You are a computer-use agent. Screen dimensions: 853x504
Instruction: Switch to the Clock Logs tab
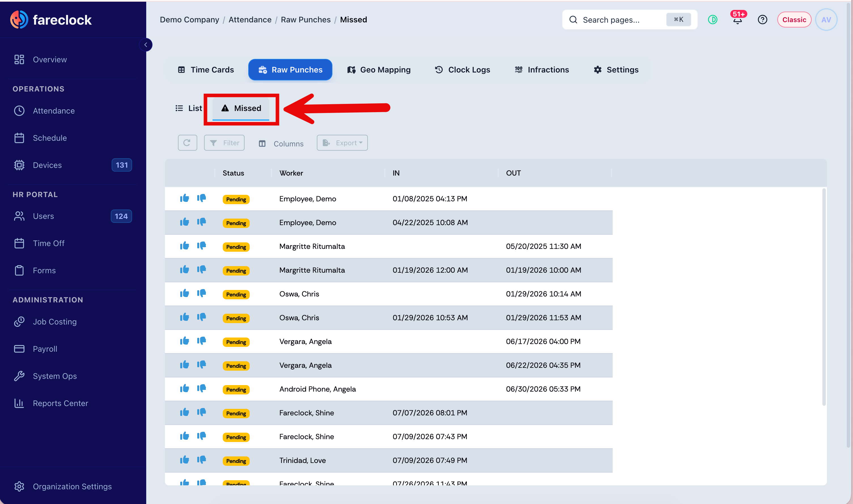462,70
